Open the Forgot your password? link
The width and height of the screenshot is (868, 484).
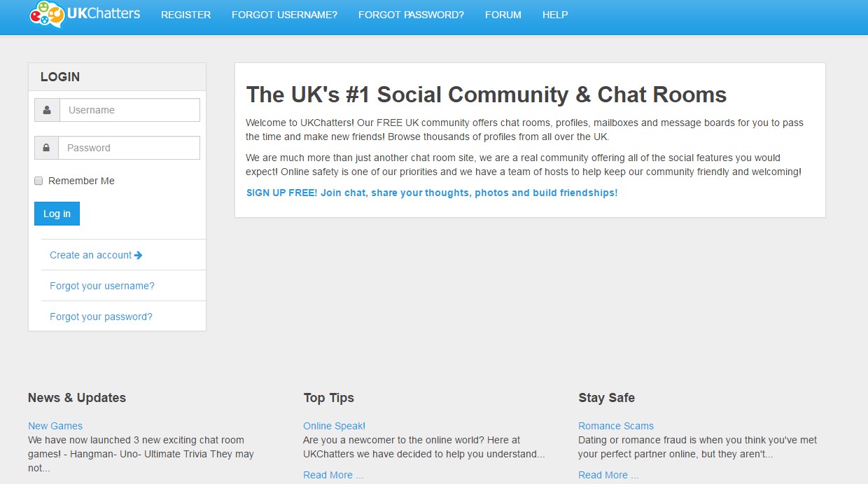101,316
